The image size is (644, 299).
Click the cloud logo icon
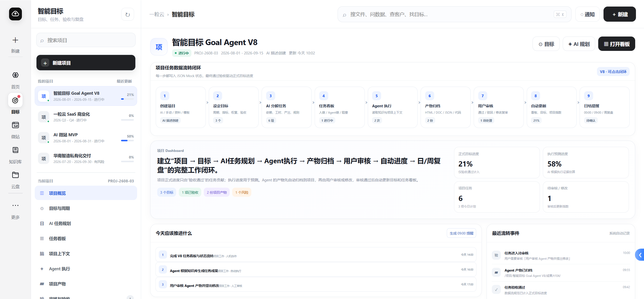point(15,14)
